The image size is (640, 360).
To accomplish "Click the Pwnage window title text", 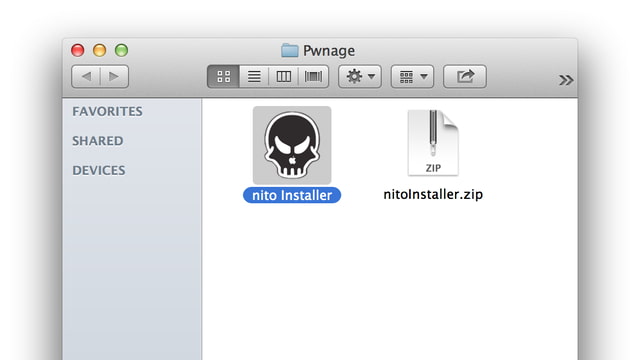I will point(329,51).
